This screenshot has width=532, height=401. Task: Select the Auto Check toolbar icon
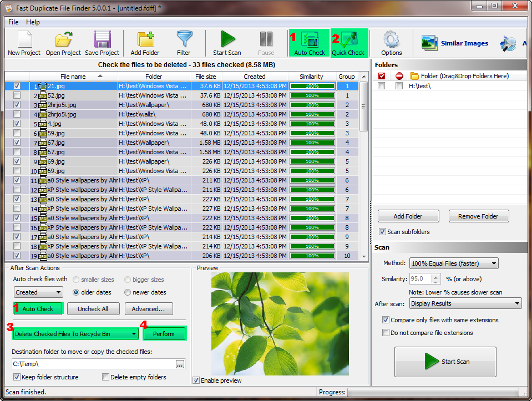tap(308, 43)
